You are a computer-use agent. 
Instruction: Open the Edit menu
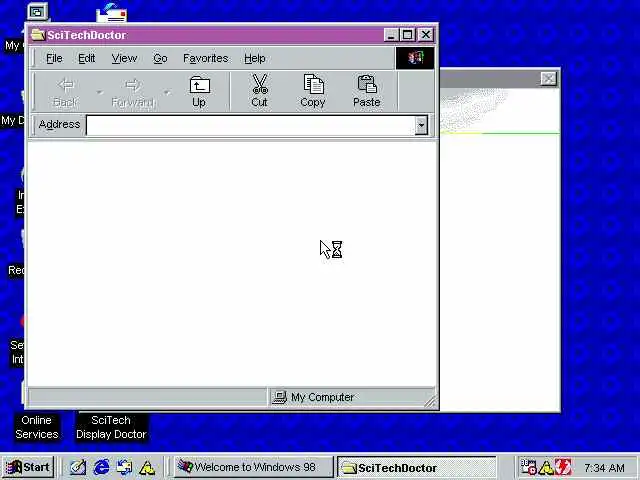pos(87,58)
